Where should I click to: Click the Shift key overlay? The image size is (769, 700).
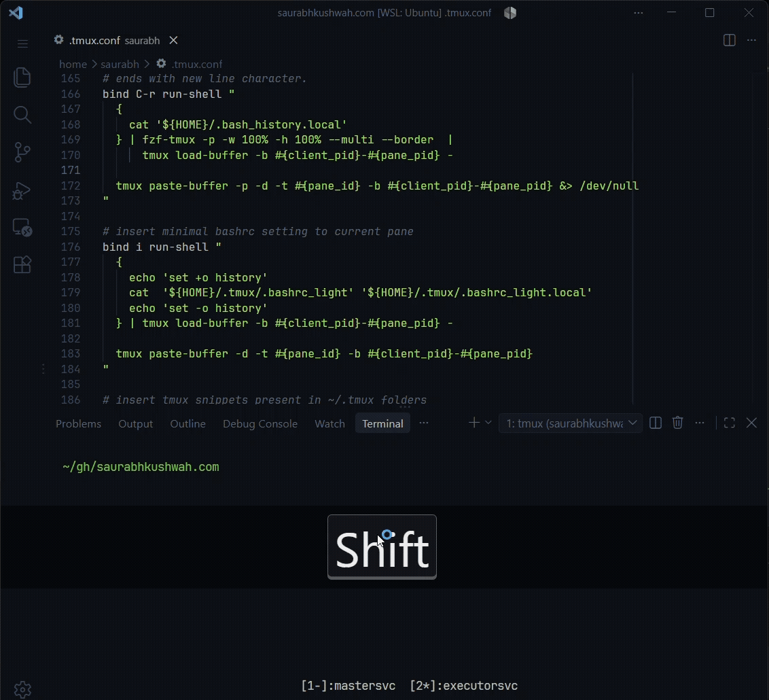click(382, 547)
